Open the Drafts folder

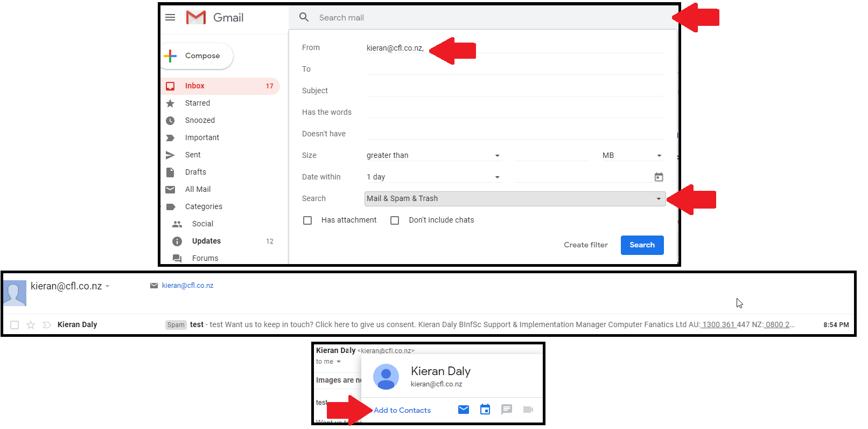click(x=195, y=172)
